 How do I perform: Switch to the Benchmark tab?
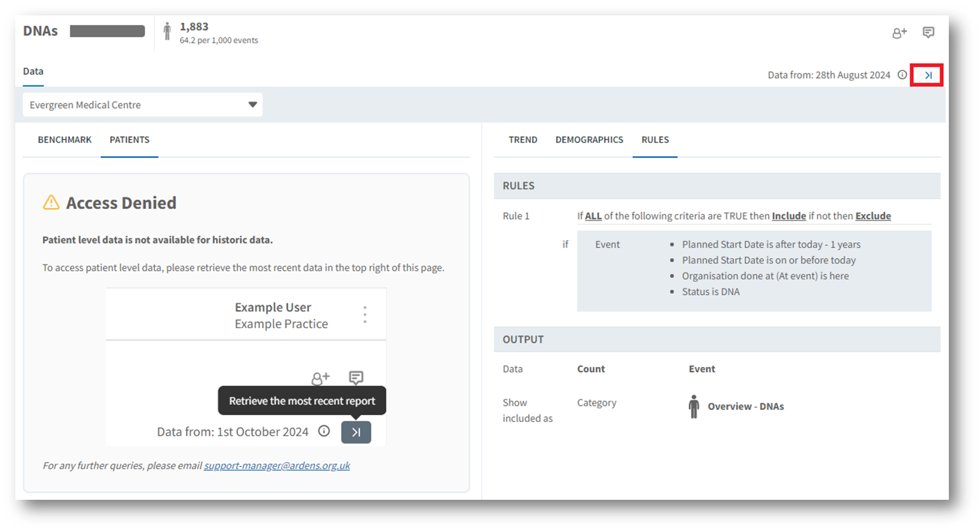click(x=65, y=140)
